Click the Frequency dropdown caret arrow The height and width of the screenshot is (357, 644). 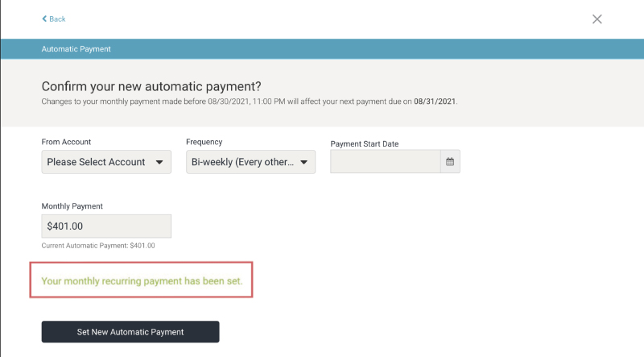pos(303,162)
